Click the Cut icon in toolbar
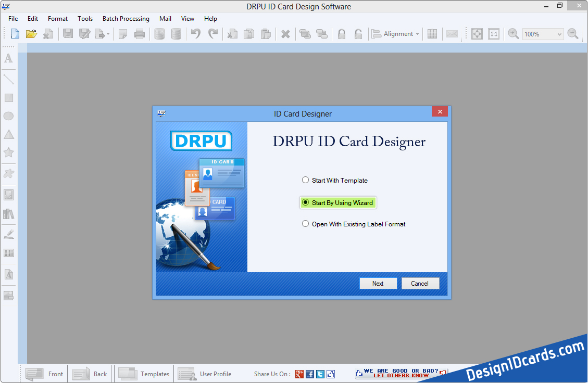This screenshot has width=588, height=383. coord(232,34)
